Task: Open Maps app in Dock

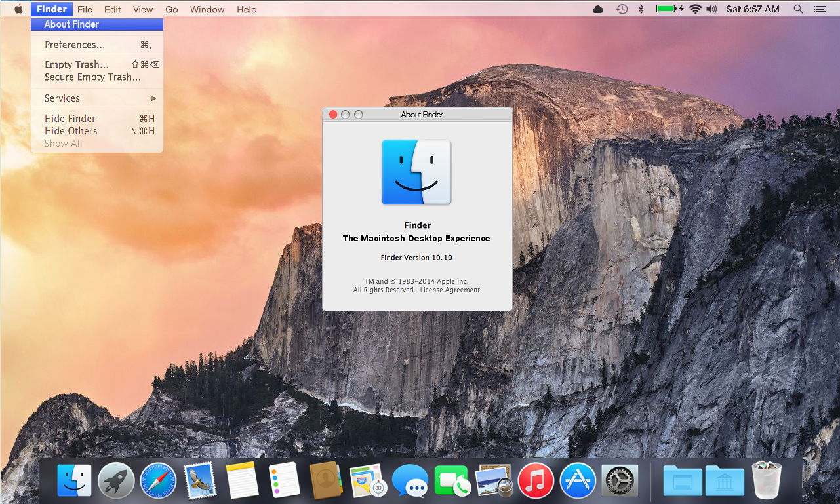Action: [x=368, y=481]
